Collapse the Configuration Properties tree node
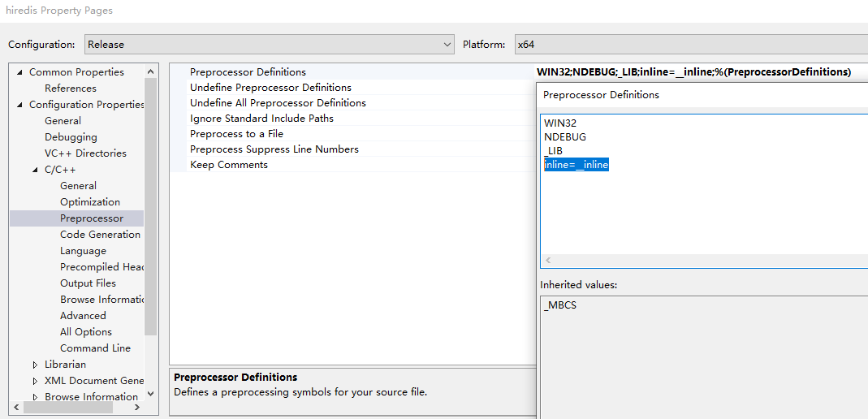Image resolution: width=868 pixels, height=419 pixels. click(20, 105)
